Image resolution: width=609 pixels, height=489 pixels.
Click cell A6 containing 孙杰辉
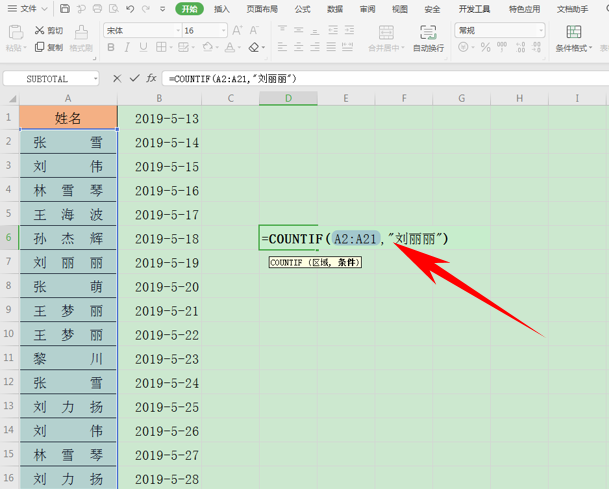[68, 238]
